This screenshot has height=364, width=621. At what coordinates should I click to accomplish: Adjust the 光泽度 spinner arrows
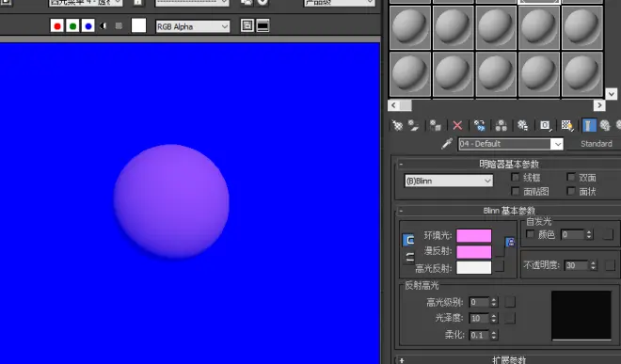pyautogui.click(x=493, y=318)
